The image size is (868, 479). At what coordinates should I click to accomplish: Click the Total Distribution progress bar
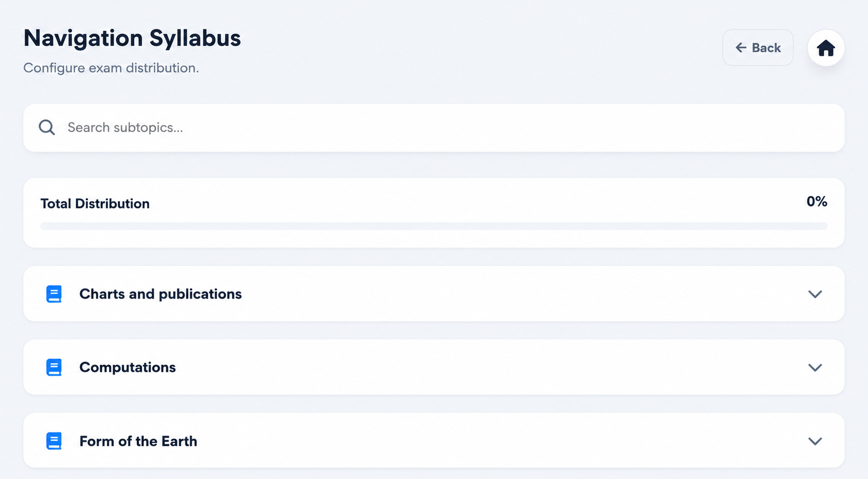point(434,226)
